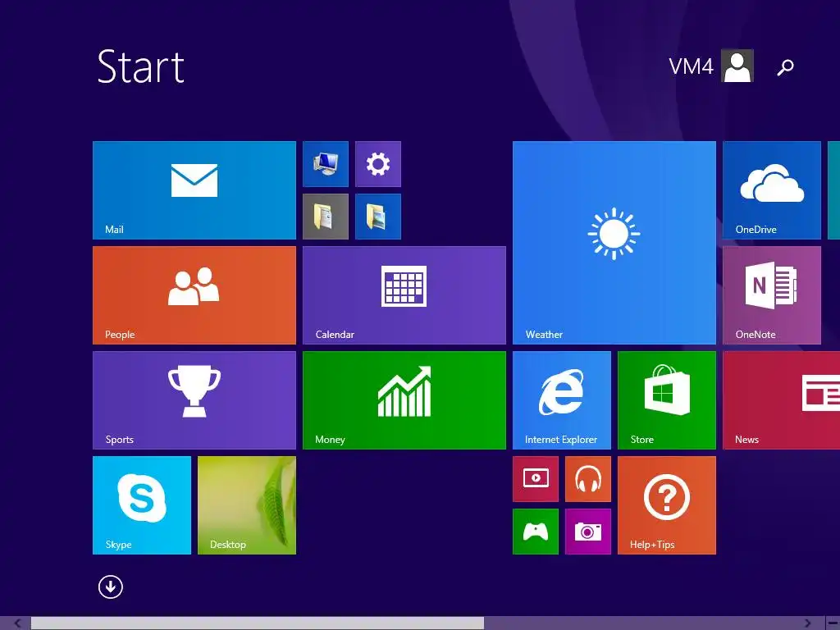Show all apps with down arrow
The width and height of the screenshot is (840, 630).
click(111, 587)
